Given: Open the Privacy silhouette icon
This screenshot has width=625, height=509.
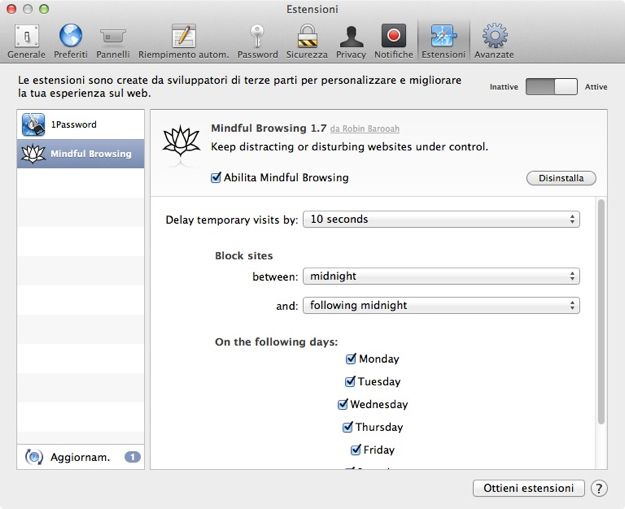Looking at the screenshot, I should tap(351, 37).
